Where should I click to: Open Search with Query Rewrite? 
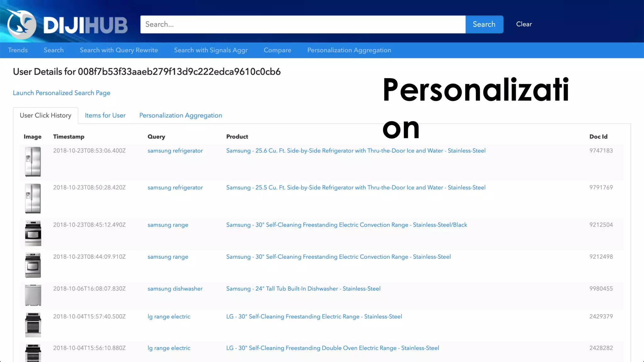pyautogui.click(x=119, y=50)
